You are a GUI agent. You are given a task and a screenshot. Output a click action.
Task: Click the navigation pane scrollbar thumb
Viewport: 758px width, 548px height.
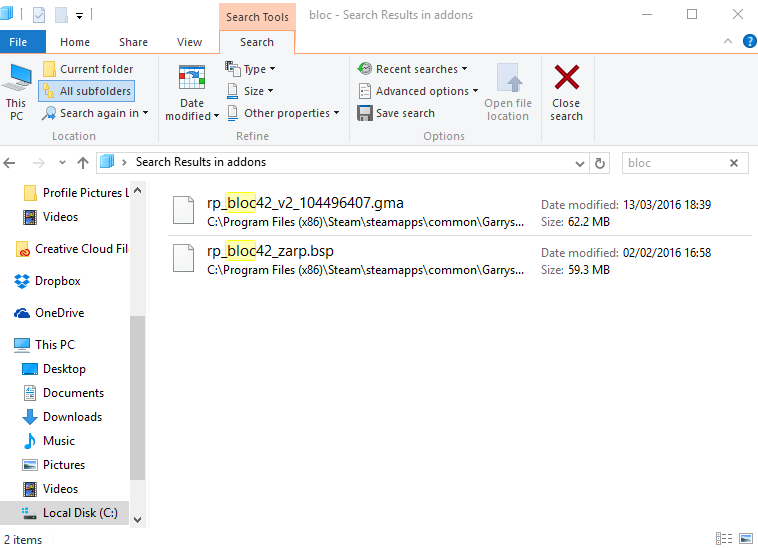[137, 397]
